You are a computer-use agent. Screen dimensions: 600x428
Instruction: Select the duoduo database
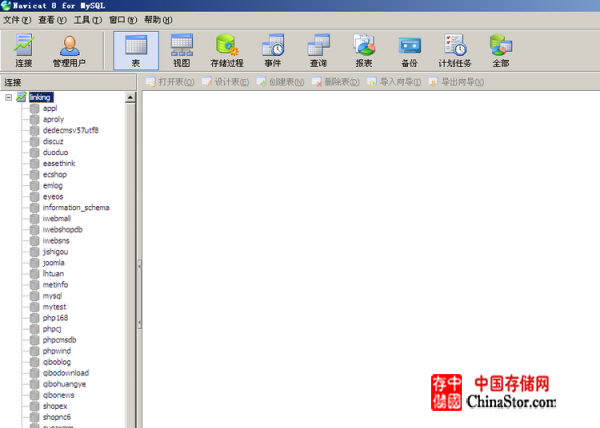(55, 152)
